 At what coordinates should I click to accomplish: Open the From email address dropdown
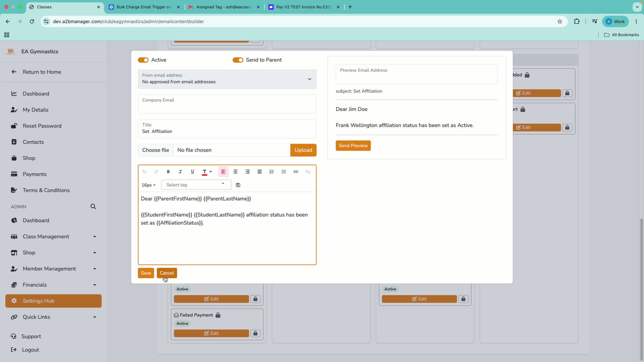227,79
